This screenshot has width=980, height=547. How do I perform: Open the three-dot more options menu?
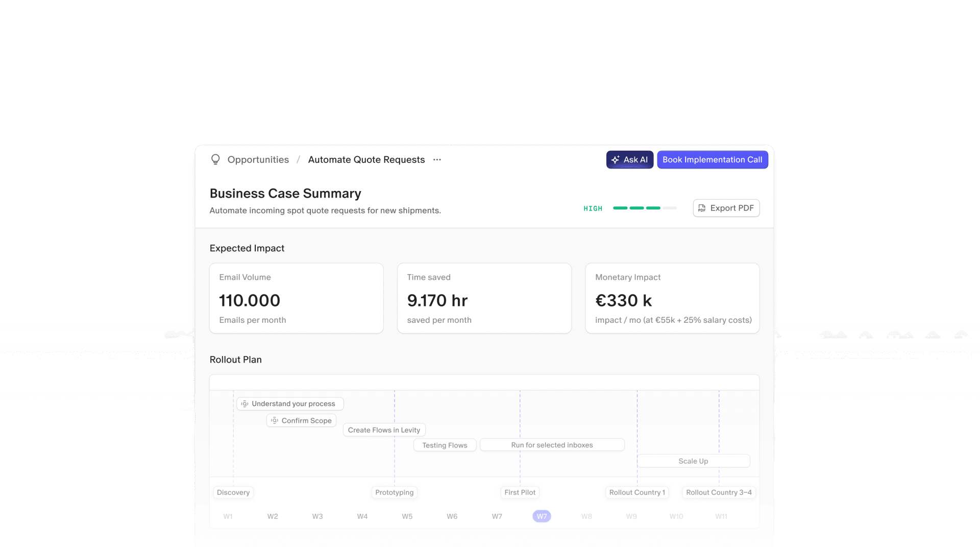pos(437,160)
